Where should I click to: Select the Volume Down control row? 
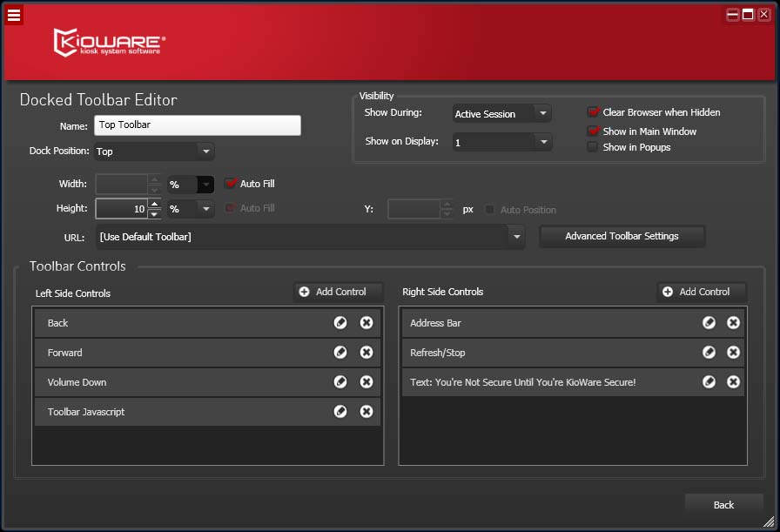pyautogui.click(x=207, y=381)
